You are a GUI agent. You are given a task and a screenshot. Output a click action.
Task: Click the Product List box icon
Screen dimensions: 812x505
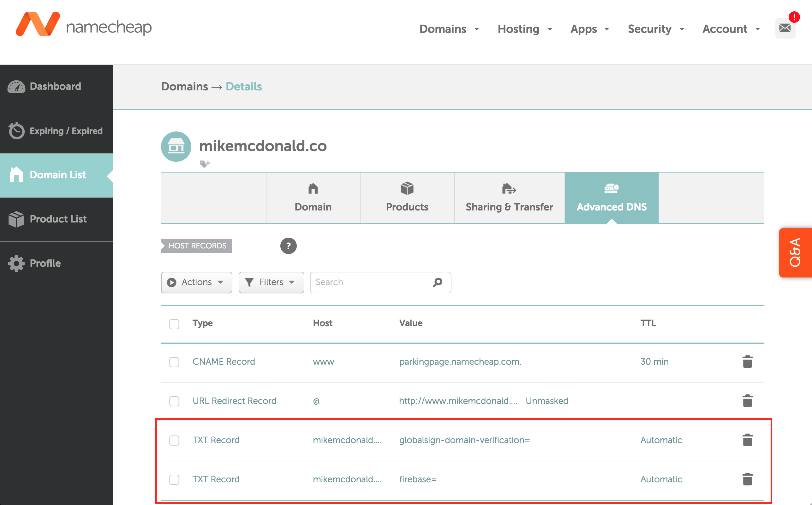coord(16,219)
